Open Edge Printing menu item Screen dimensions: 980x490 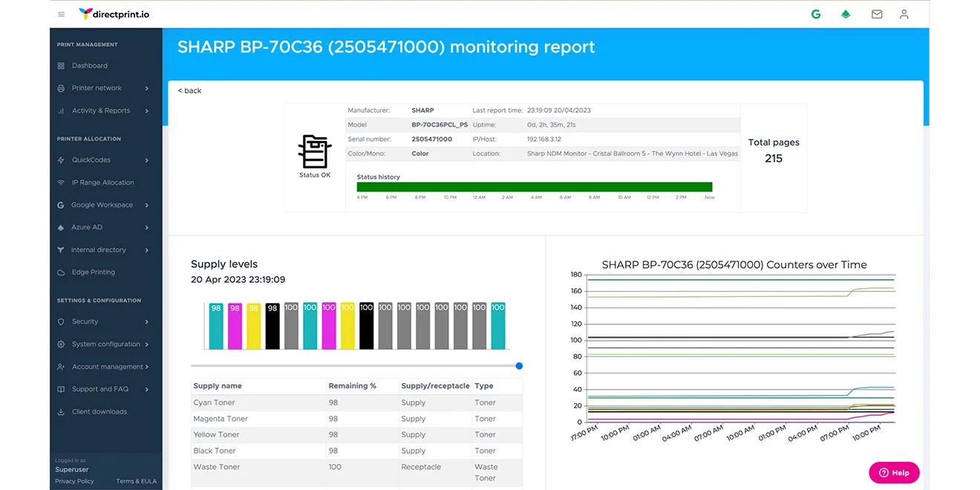94,272
